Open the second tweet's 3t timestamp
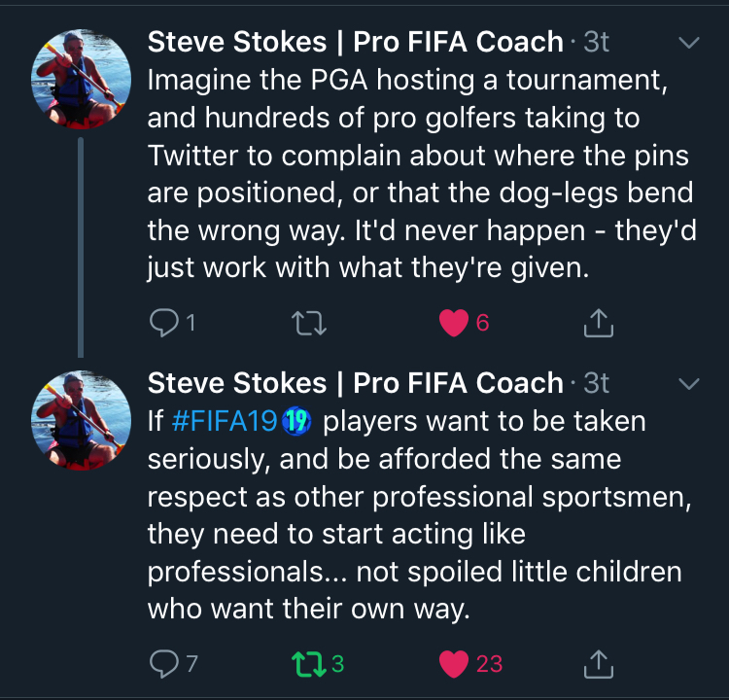729x700 pixels. (596, 383)
